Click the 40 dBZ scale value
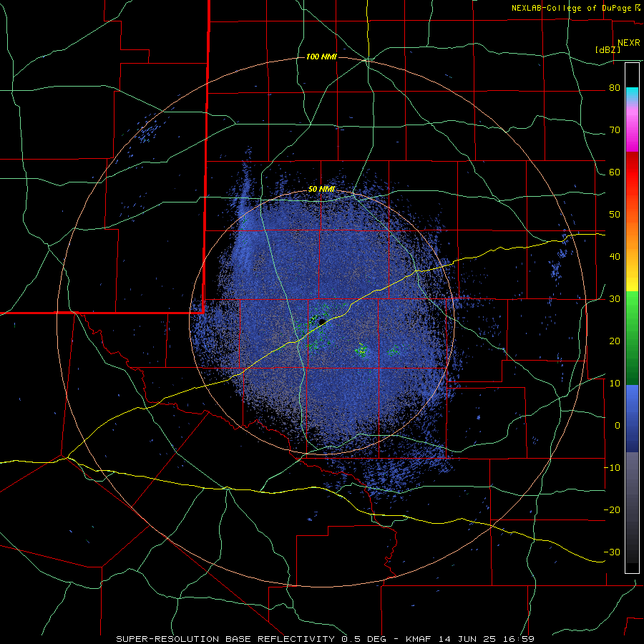Image resolution: width=644 pixels, height=644 pixels. point(615,257)
